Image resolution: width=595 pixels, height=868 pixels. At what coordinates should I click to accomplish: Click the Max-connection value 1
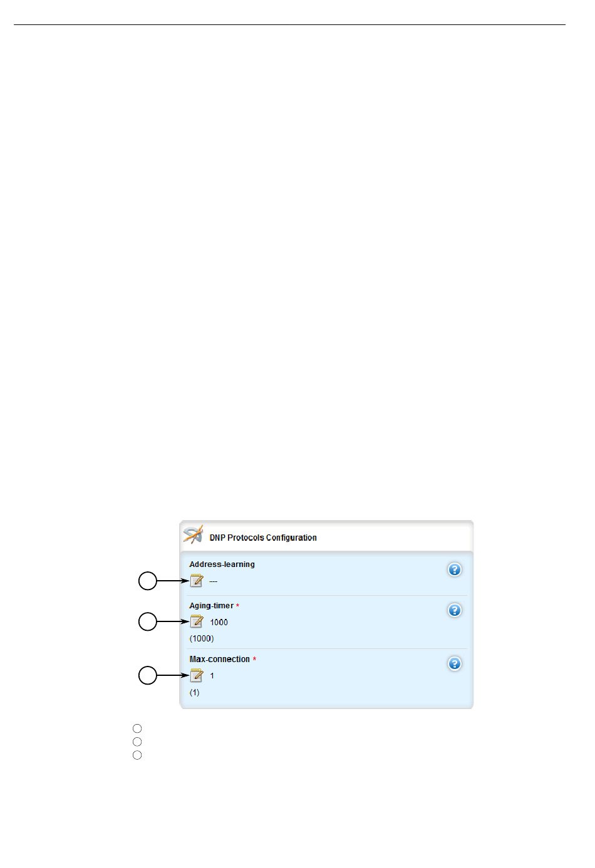click(x=212, y=676)
